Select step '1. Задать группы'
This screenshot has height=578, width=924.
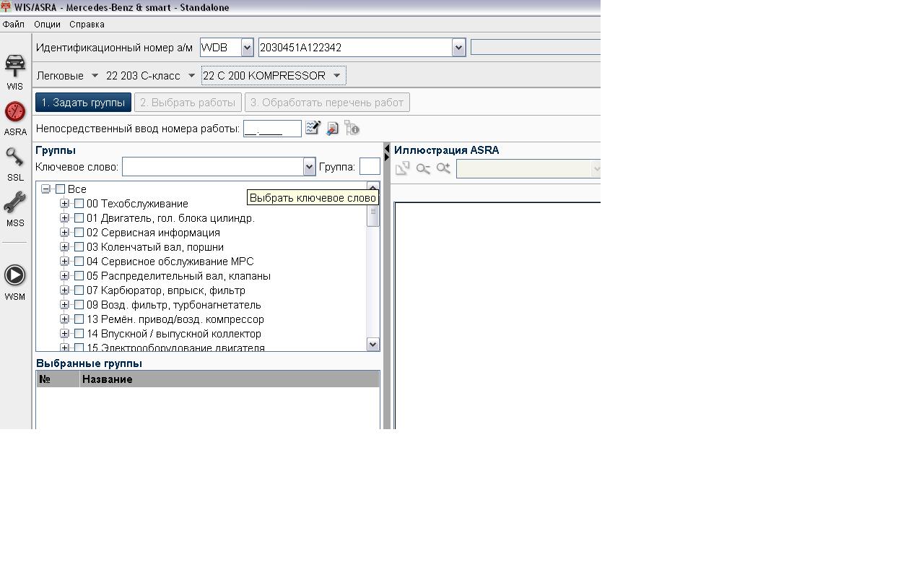point(83,103)
